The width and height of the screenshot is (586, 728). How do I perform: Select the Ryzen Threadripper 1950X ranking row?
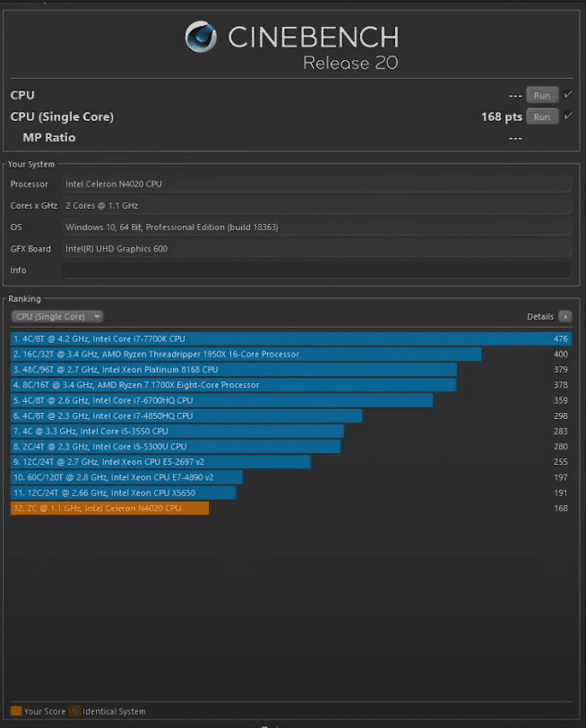291,355
